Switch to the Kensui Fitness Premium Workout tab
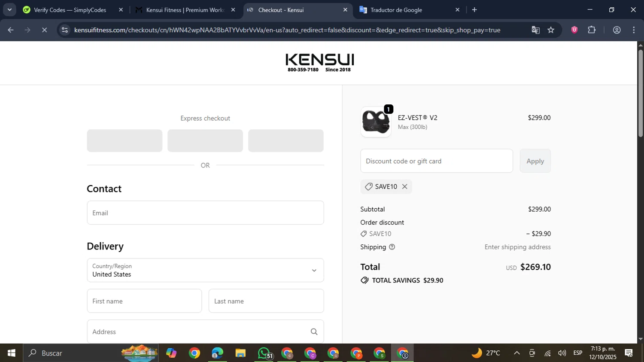Viewport: 644px width, 362px height. (x=185, y=9)
